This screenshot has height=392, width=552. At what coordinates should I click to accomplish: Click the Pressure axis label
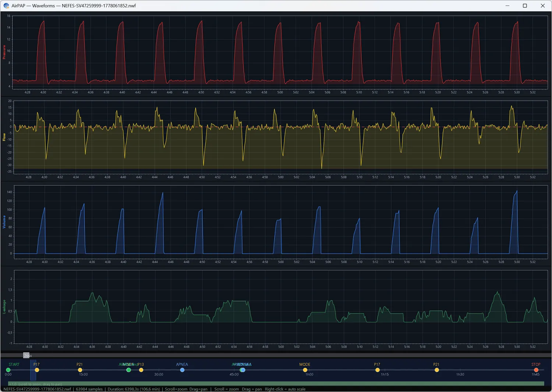point(4,52)
